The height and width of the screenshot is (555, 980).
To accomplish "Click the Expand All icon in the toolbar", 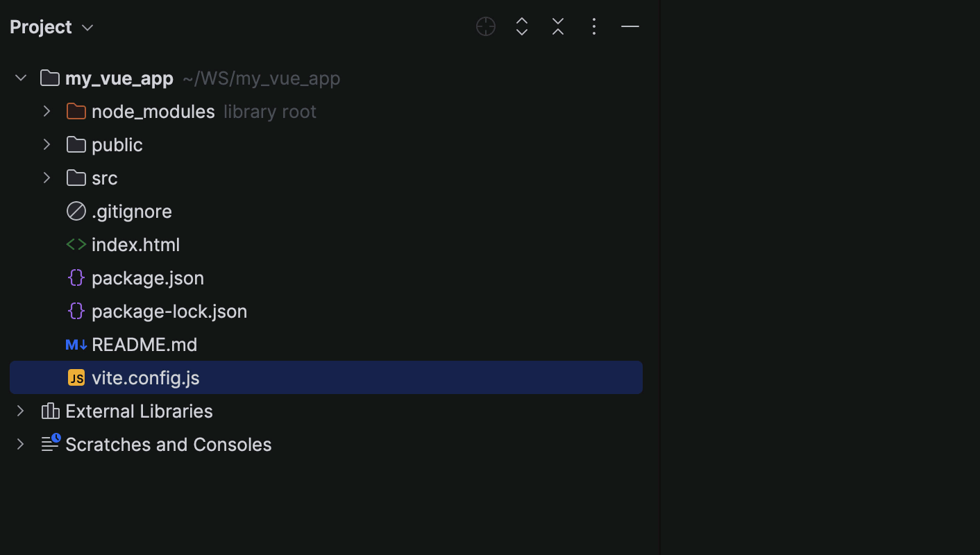I will pos(521,26).
